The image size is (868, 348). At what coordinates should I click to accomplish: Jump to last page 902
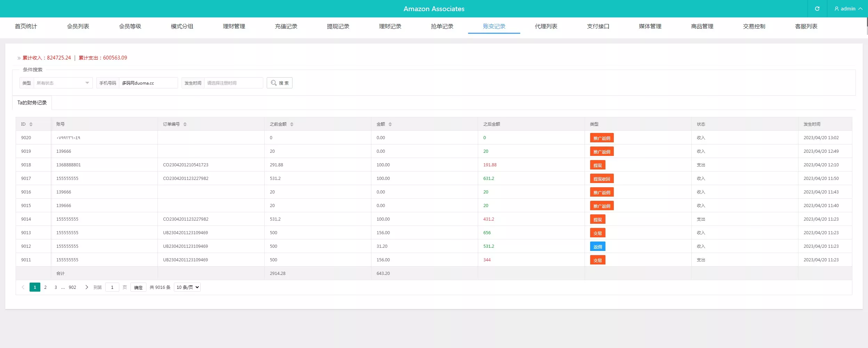click(x=72, y=287)
